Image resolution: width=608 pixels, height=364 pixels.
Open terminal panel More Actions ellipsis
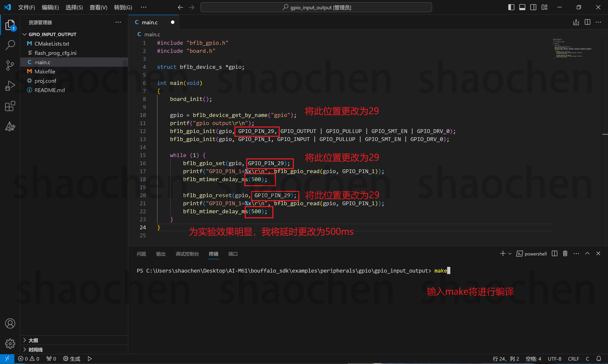576,254
